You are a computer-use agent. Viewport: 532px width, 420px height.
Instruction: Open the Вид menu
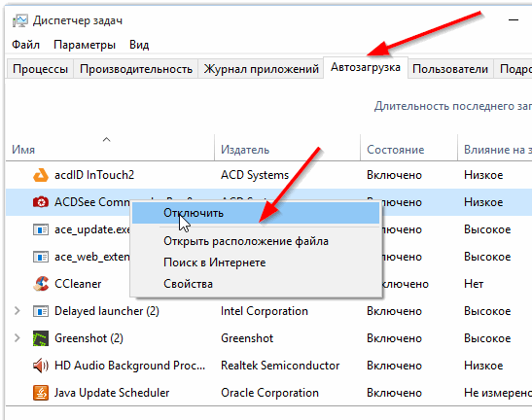click(139, 45)
